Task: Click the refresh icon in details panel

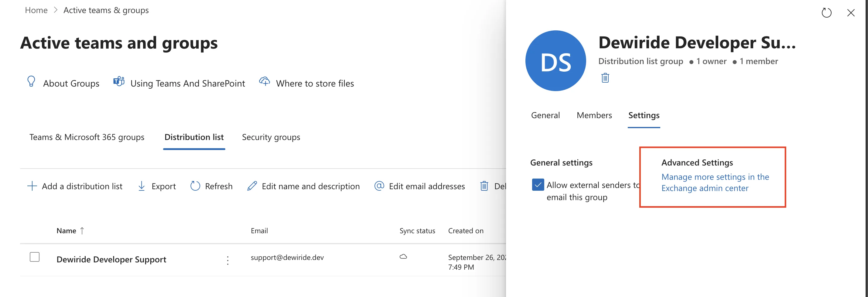Action: click(826, 13)
